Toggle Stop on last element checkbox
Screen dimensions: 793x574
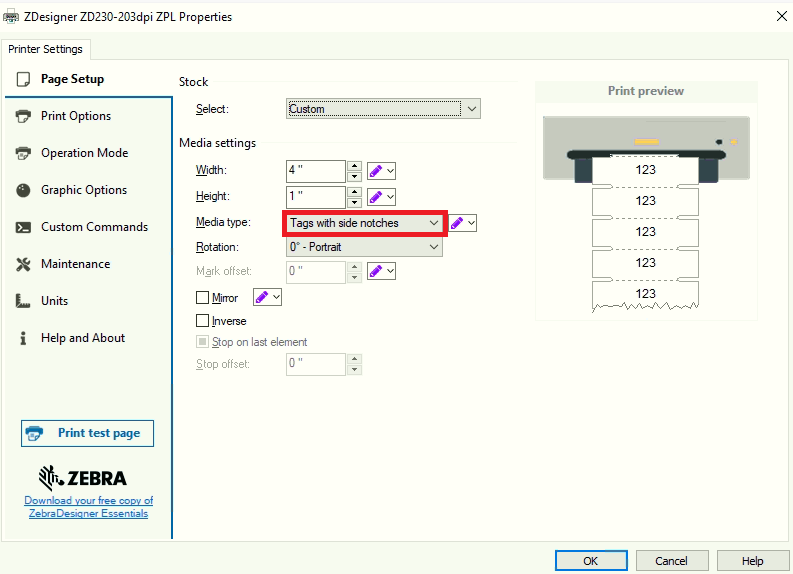point(202,342)
